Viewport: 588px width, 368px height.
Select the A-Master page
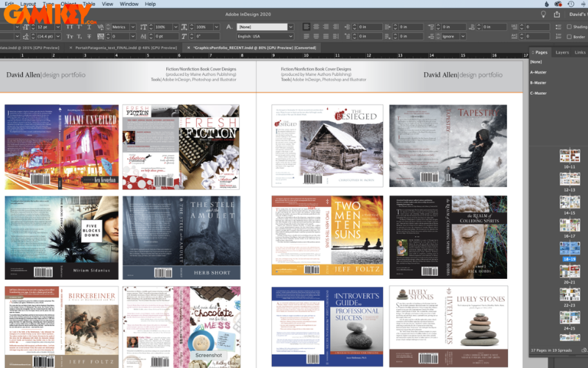coord(539,72)
